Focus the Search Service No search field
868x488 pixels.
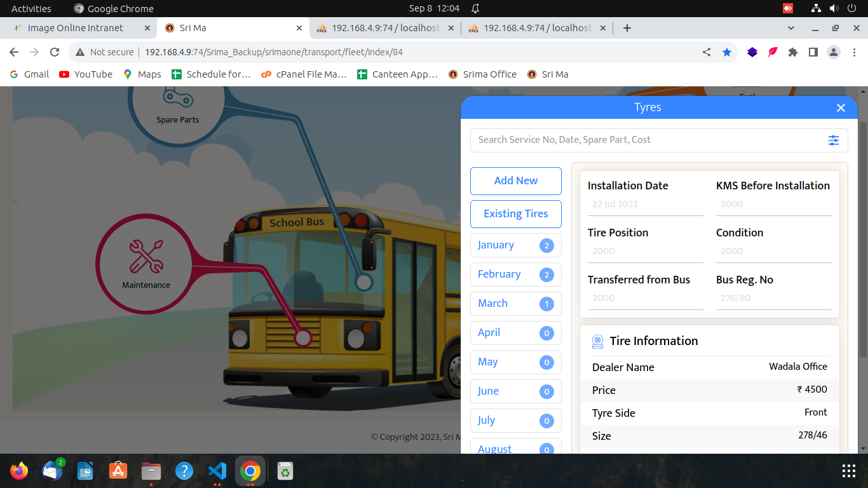click(x=648, y=140)
